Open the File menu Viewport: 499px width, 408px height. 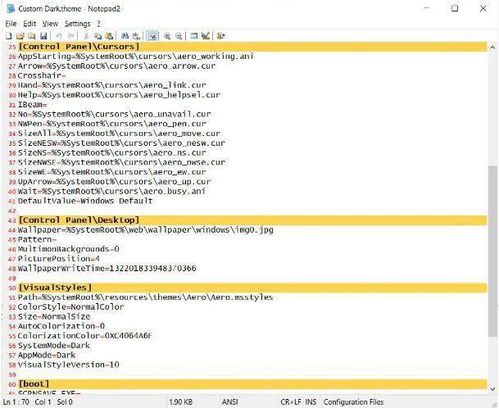point(11,24)
